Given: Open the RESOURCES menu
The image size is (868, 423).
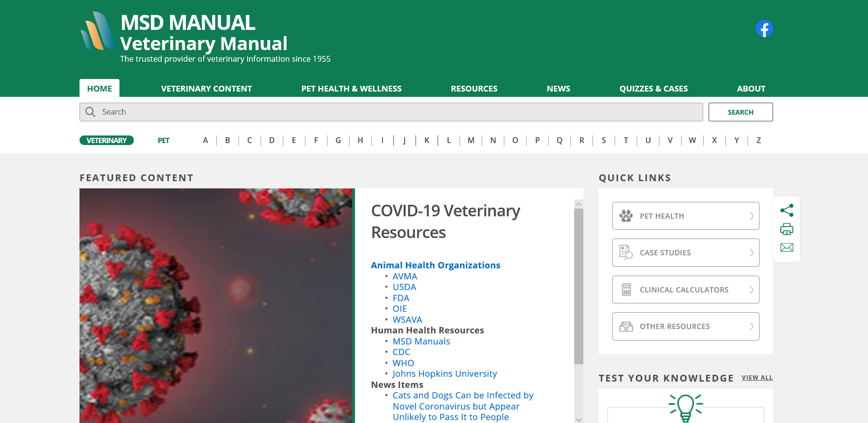Looking at the screenshot, I should [x=474, y=89].
